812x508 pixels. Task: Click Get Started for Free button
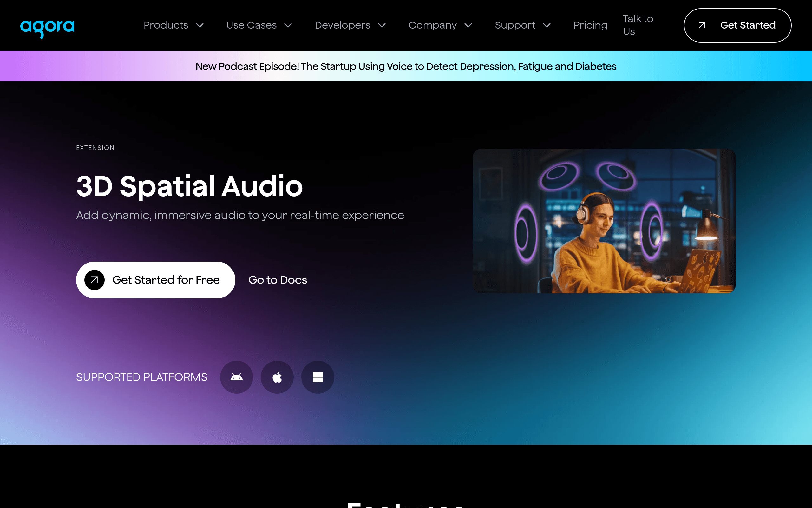(156, 280)
